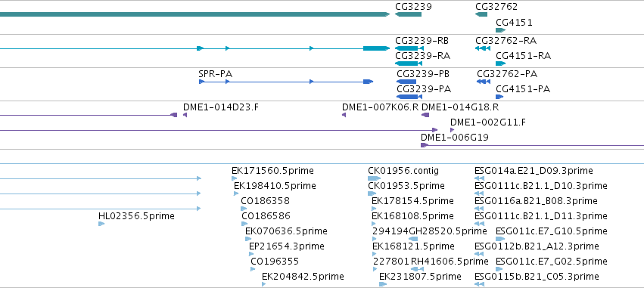644x288 pixels.
Task: Click the HL02356.5prime EST arrow
Action: coord(101,224)
